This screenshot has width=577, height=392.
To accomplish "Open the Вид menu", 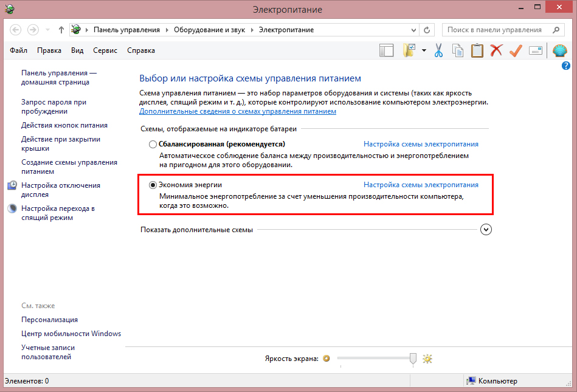I will coord(77,50).
